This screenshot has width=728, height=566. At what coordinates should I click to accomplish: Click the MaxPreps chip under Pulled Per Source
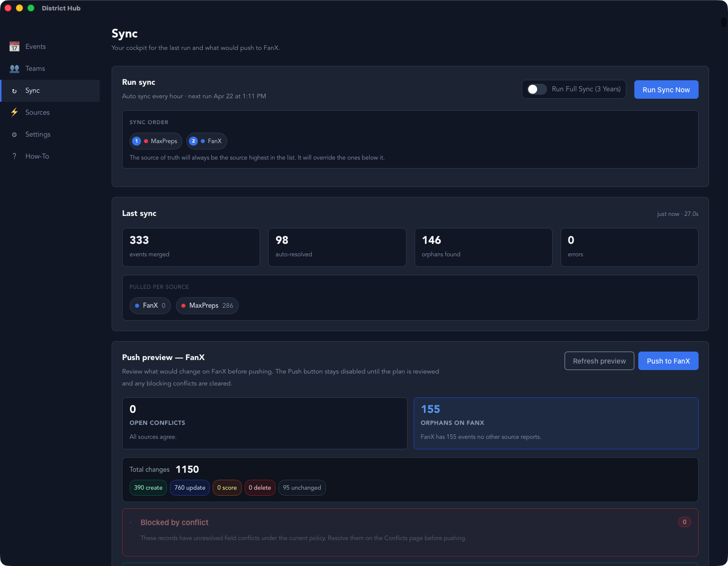pyautogui.click(x=207, y=305)
